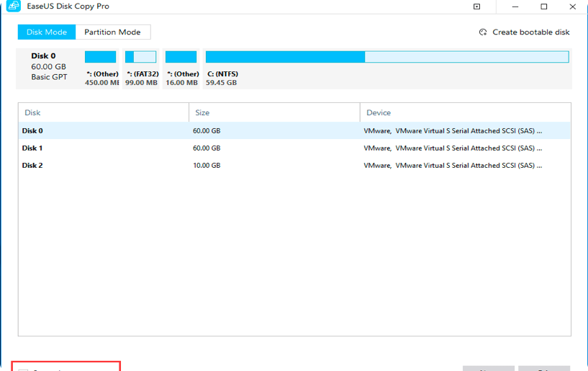This screenshot has height=371, width=588.
Task: Select the C: (NTFS) partition usage bar
Action: [x=387, y=57]
